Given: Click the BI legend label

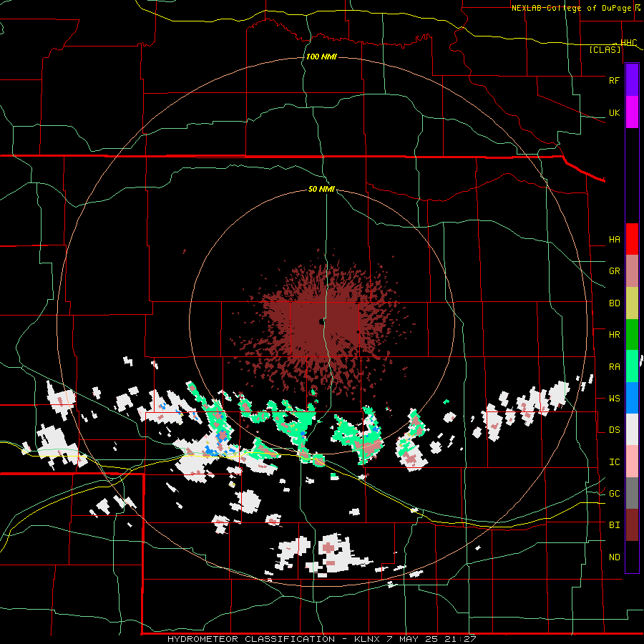Looking at the screenshot, I should (x=614, y=525).
